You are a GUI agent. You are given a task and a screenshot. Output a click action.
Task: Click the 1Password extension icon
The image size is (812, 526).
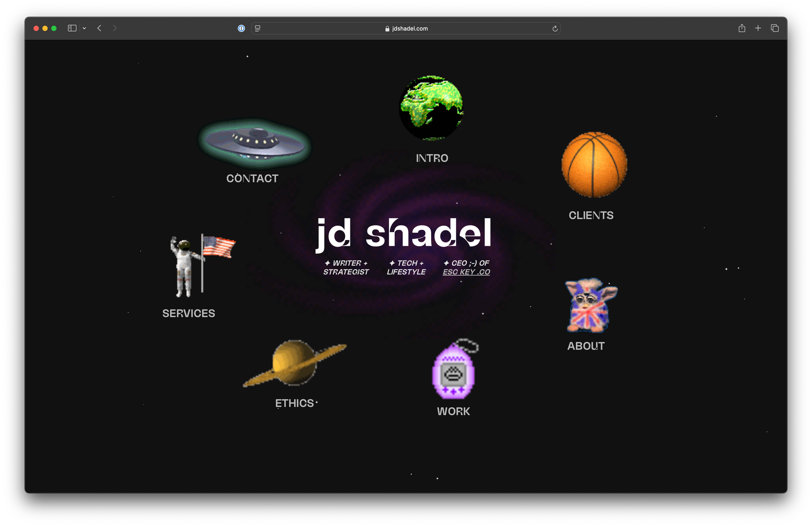coord(241,28)
